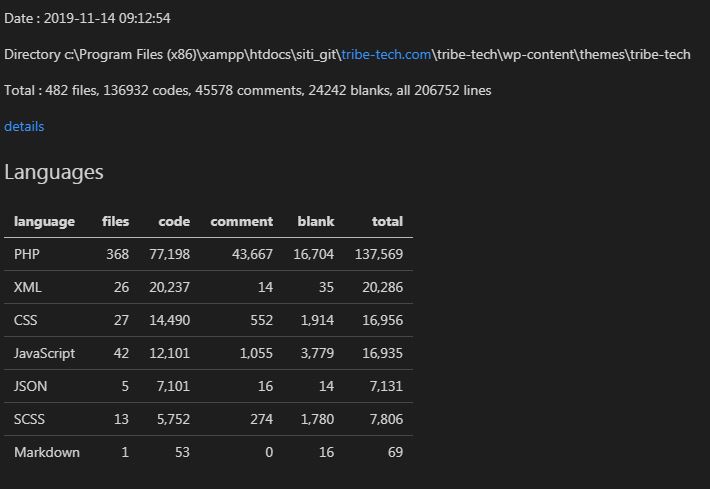Open the details link
This screenshot has width=710, height=489.
(24, 126)
